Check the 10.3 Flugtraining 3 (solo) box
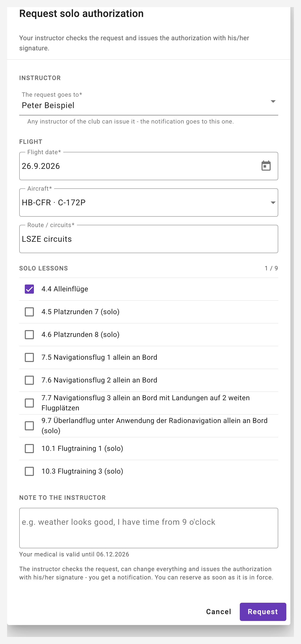Viewport: 301px width, 644px height. coord(29,471)
